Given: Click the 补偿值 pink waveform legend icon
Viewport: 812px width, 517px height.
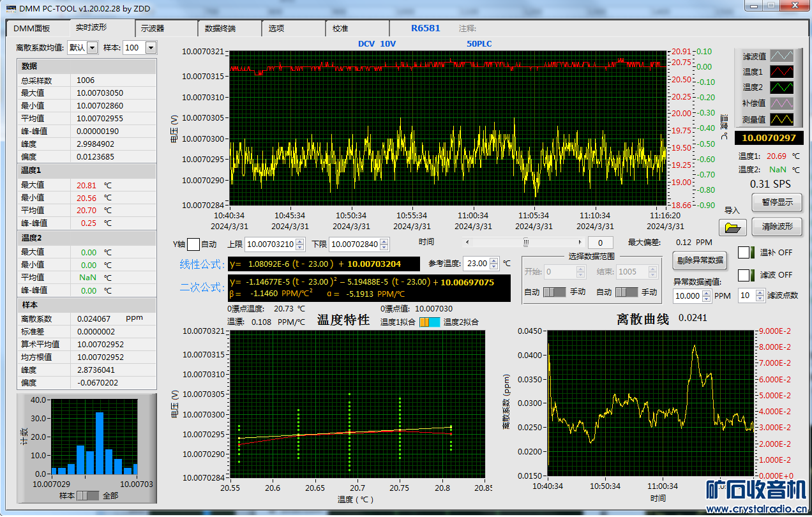Looking at the screenshot, I should click(781, 103).
